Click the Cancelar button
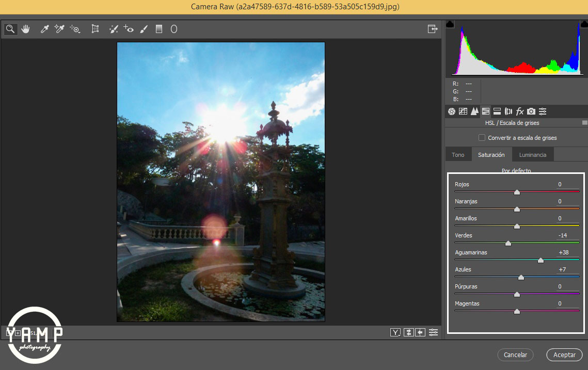The width and height of the screenshot is (588, 370). tap(515, 355)
